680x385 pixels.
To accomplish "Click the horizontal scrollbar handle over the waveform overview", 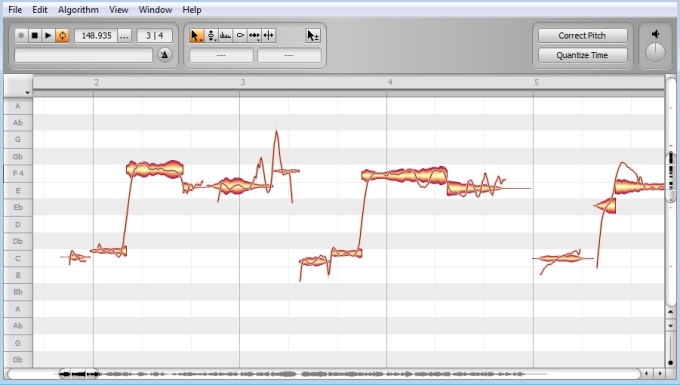I will point(78,373).
